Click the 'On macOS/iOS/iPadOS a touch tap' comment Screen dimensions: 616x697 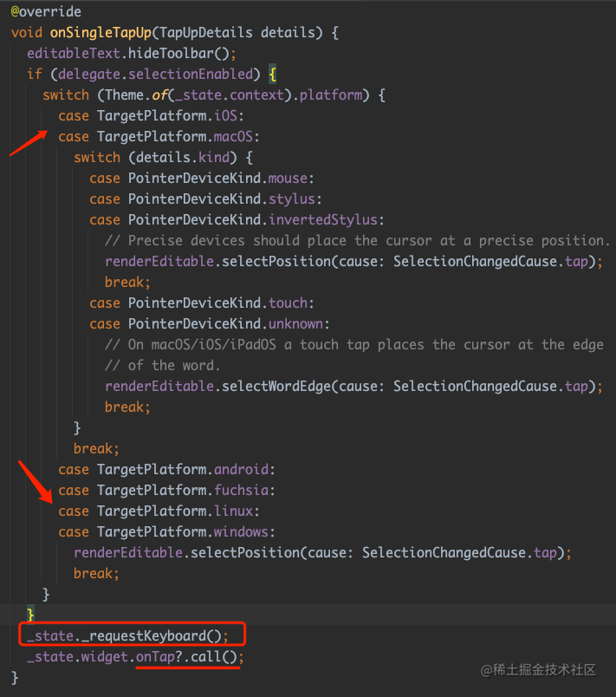click(x=354, y=345)
